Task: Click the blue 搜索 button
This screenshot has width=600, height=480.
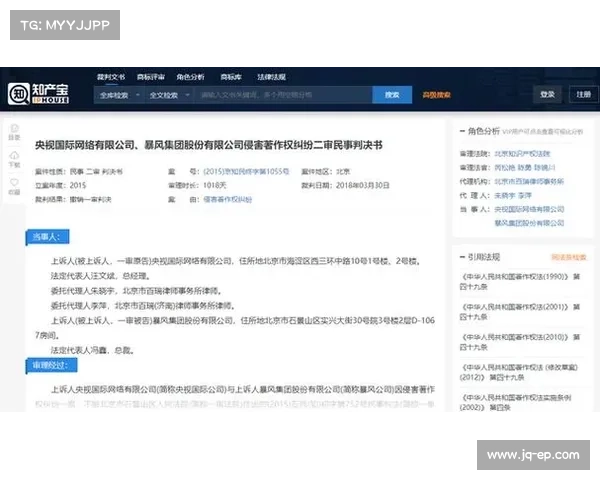Action: point(392,95)
